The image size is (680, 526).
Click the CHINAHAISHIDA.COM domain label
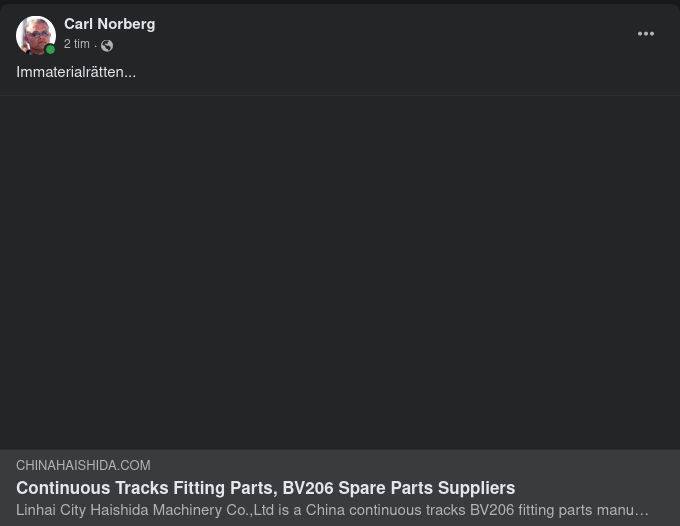click(x=83, y=466)
